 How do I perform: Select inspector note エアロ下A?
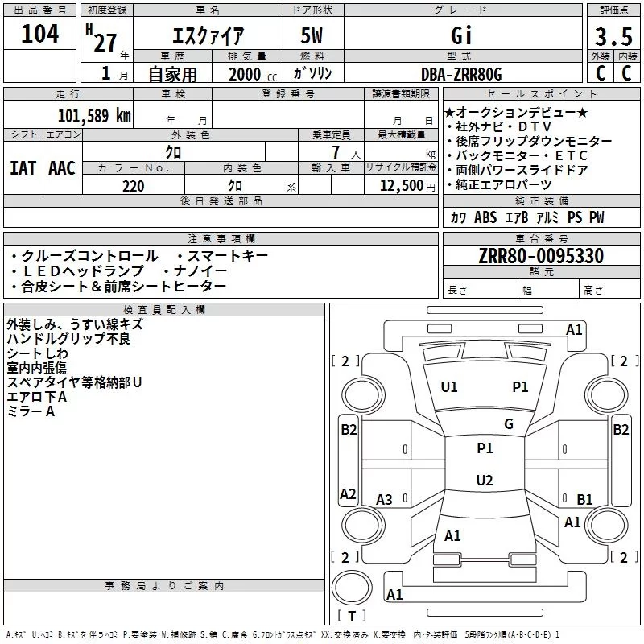(36, 396)
